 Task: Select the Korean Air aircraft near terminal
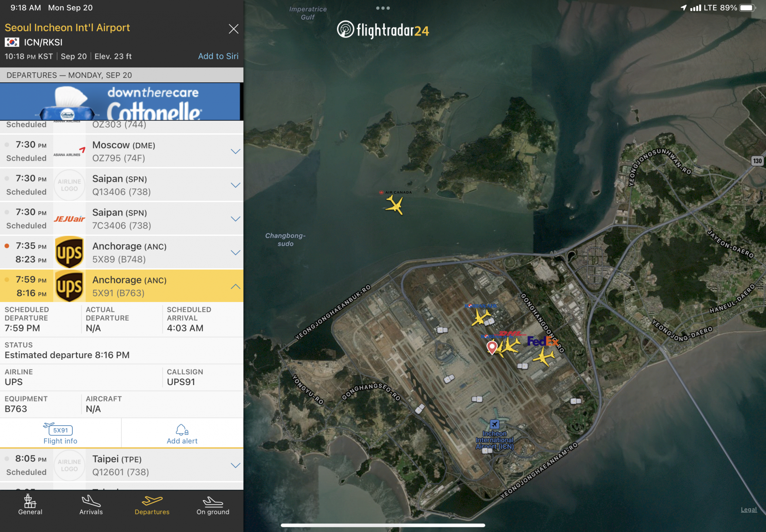(x=481, y=317)
